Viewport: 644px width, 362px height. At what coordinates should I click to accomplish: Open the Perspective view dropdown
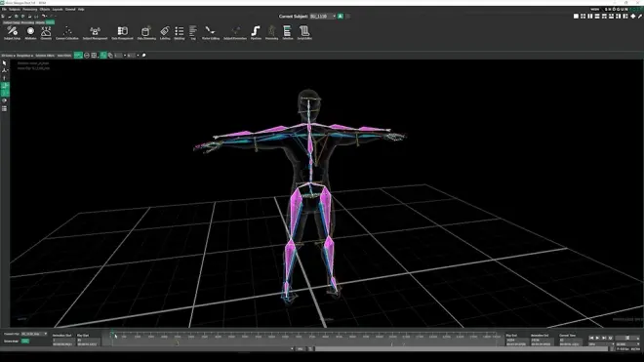24,55
